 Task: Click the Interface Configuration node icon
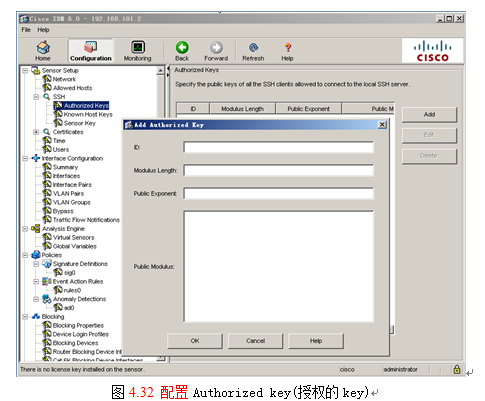point(36,158)
